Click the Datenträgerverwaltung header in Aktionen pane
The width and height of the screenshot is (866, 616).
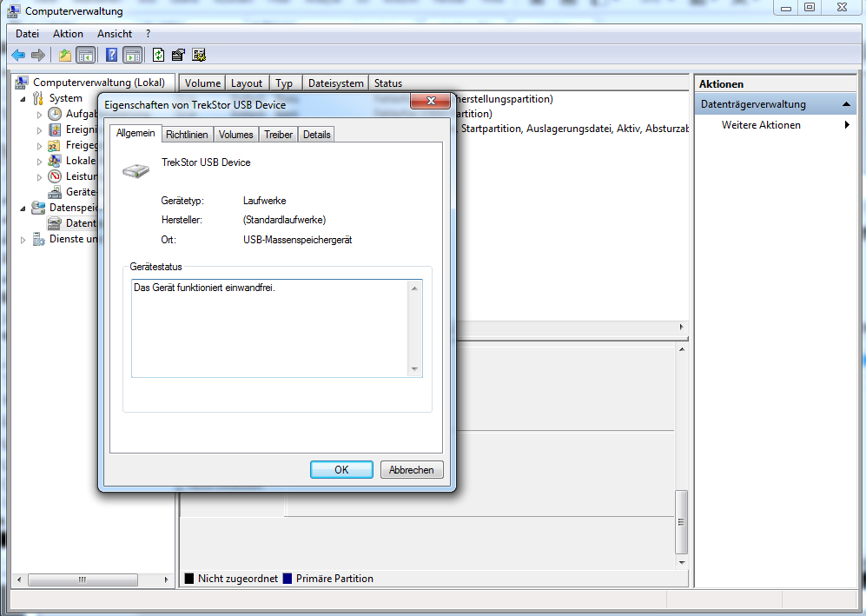click(775, 104)
